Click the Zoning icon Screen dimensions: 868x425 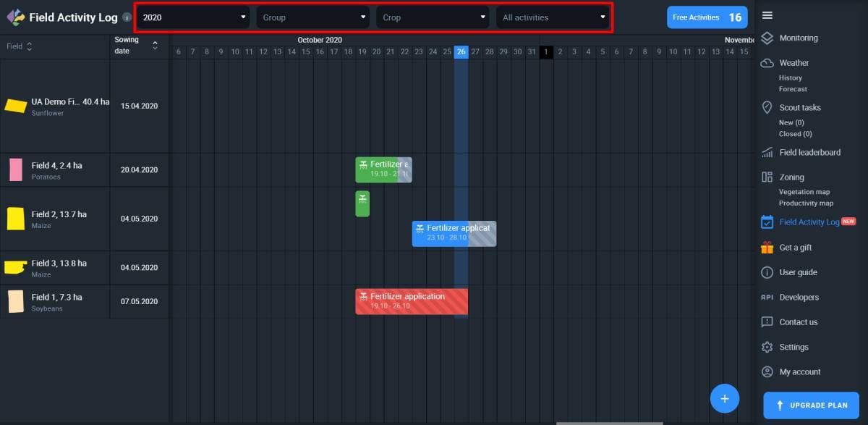point(767,177)
